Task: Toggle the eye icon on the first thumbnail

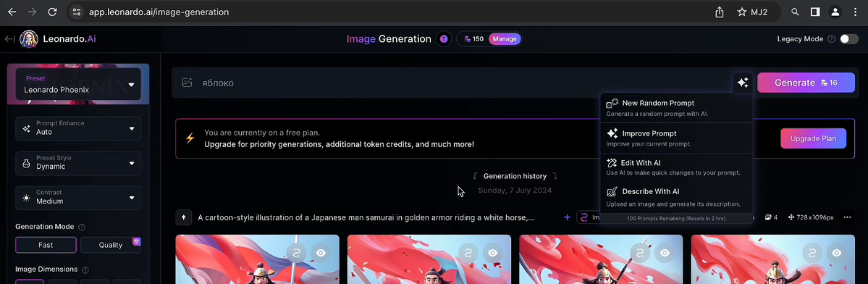Action: pyautogui.click(x=321, y=253)
